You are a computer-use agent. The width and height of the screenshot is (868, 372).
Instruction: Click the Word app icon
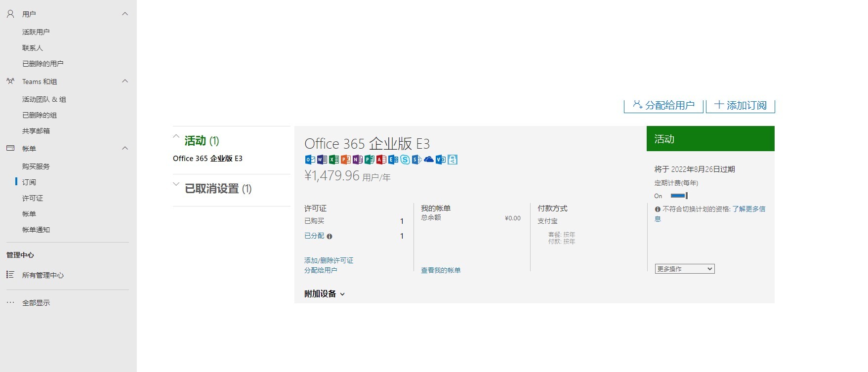point(322,160)
